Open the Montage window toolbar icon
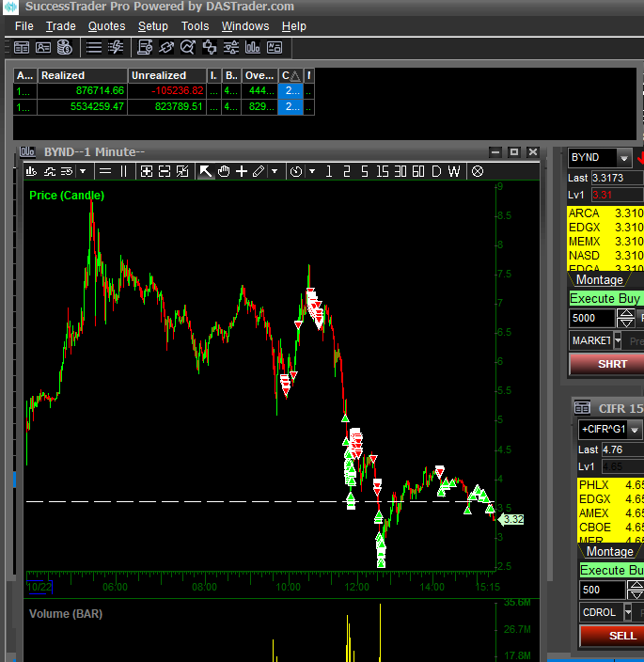 click(22, 48)
